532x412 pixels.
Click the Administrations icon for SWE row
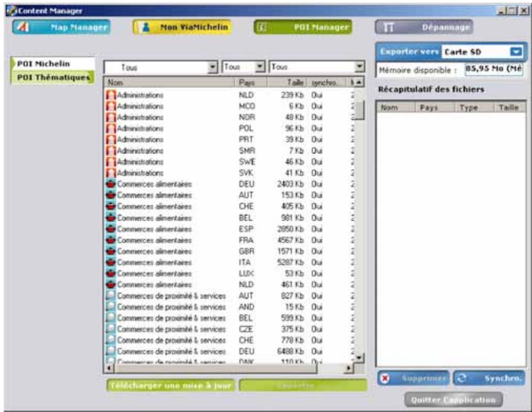pyautogui.click(x=110, y=162)
